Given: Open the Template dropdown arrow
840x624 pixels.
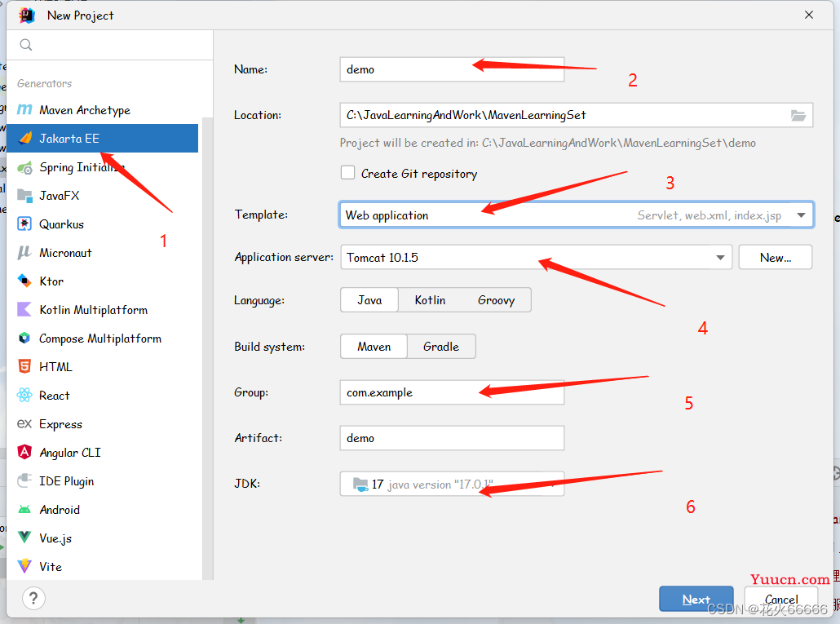Looking at the screenshot, I should 801,215.
